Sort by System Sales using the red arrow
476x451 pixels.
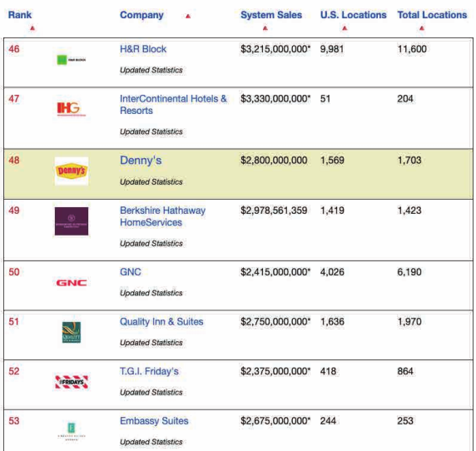265,28
